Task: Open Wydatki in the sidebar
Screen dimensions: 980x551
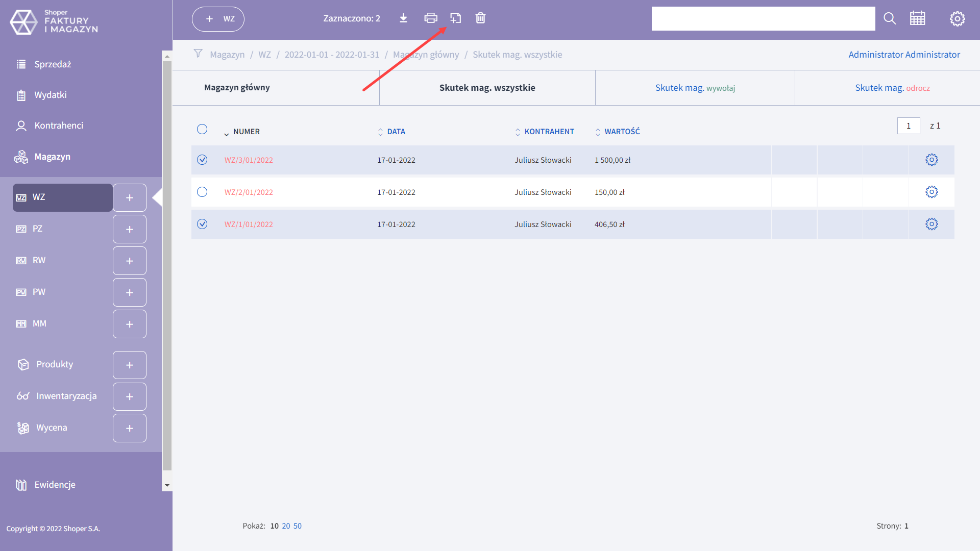Action: [51, 95]
